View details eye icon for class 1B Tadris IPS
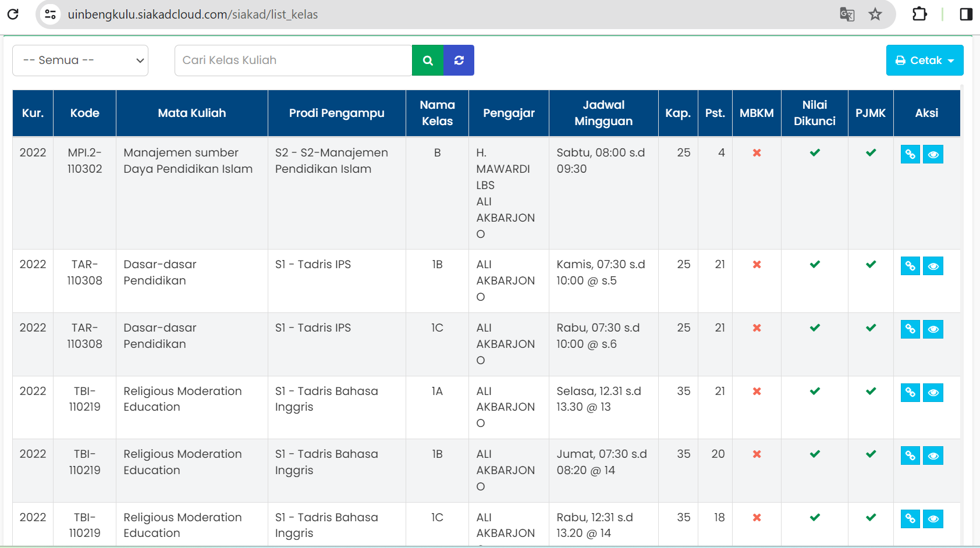The width and height of the screenshot is (980, 548). tap(933, 266)
